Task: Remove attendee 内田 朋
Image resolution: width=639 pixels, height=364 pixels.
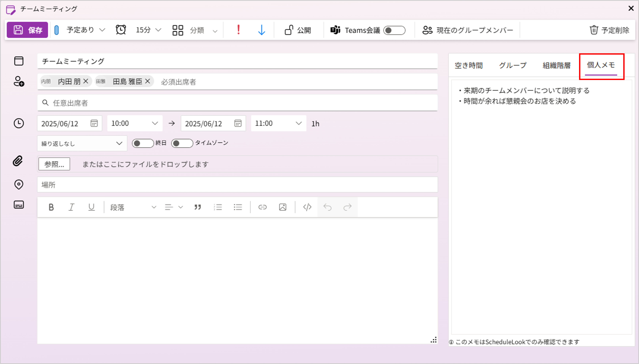Action: (x=86, y=81)
